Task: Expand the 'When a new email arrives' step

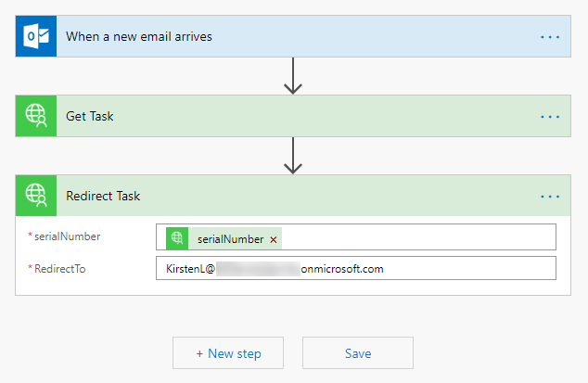Action: click(278, 37)
